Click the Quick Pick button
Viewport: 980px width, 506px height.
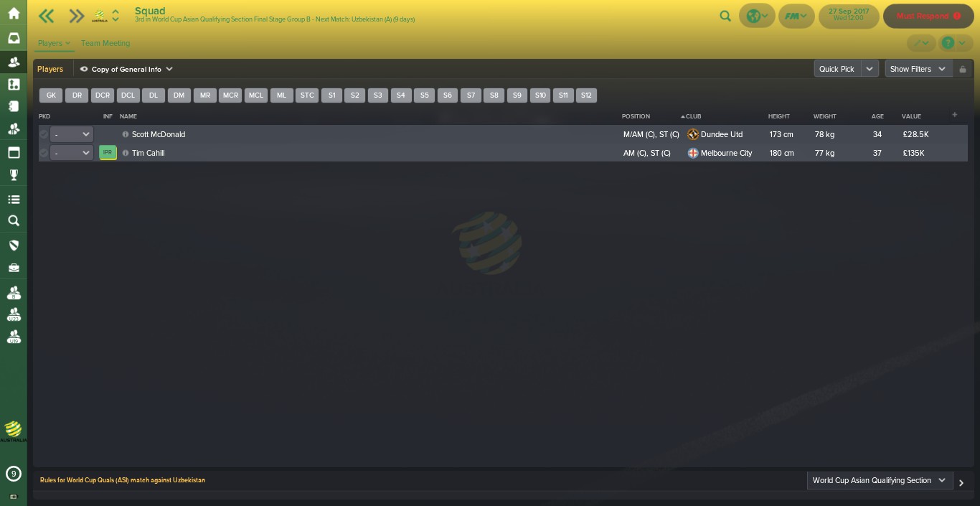(x=837, y=69)
